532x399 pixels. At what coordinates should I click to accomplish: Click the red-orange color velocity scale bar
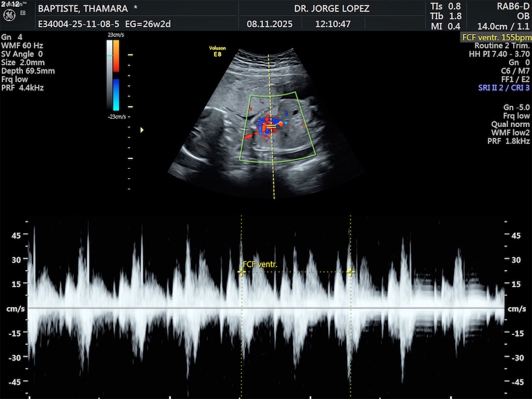point(115,56)
